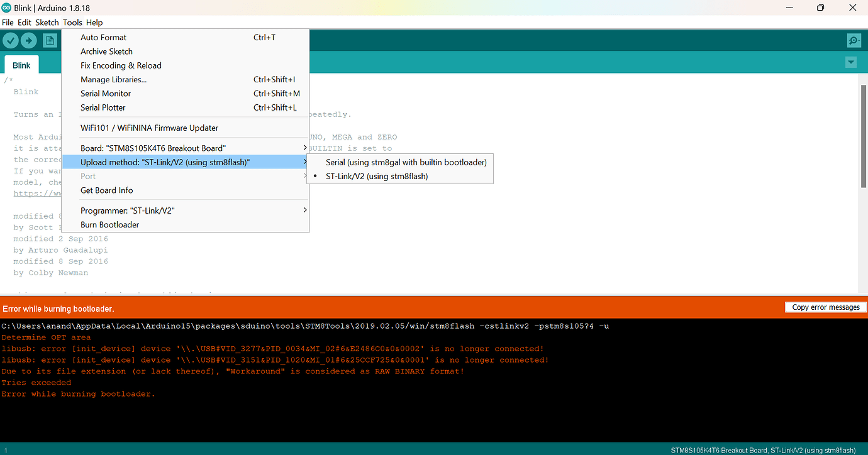
Task: Open the Sketch menu
Action: tap(47, 22)
